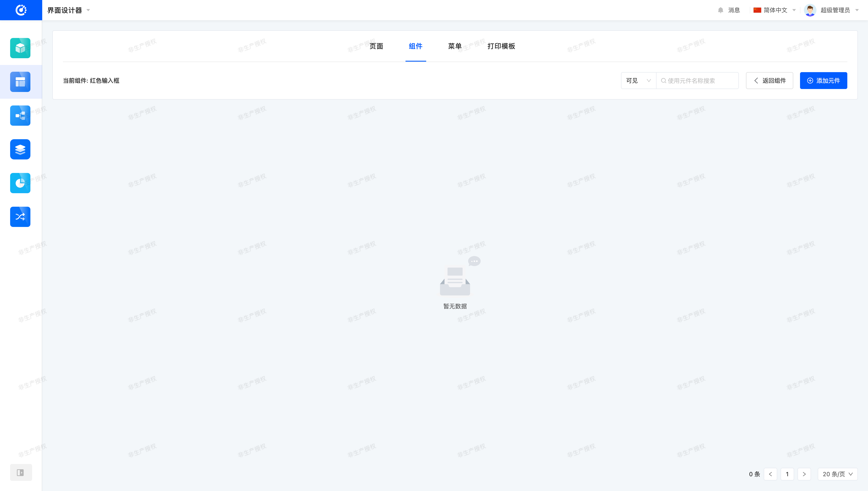This screenshot has height=491, width=868.
Task: Expand the 可见 visibility filter dropdown
Action: click(x=638, y=81)
